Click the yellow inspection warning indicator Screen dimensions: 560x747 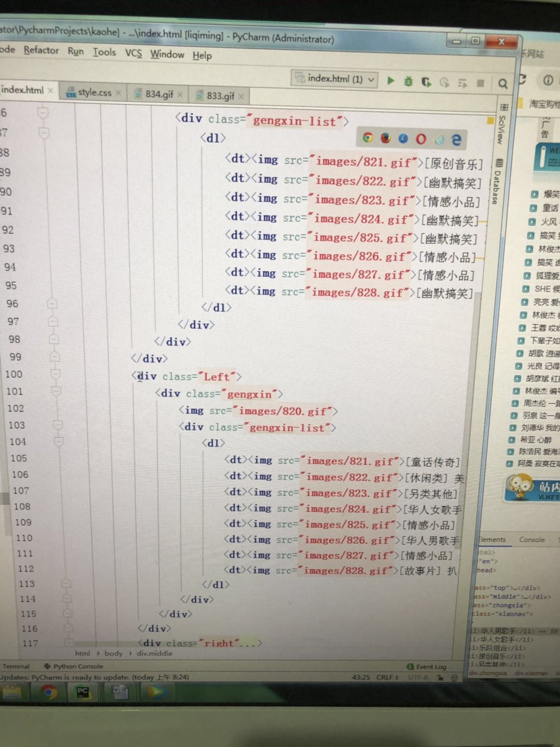(490, 121)
